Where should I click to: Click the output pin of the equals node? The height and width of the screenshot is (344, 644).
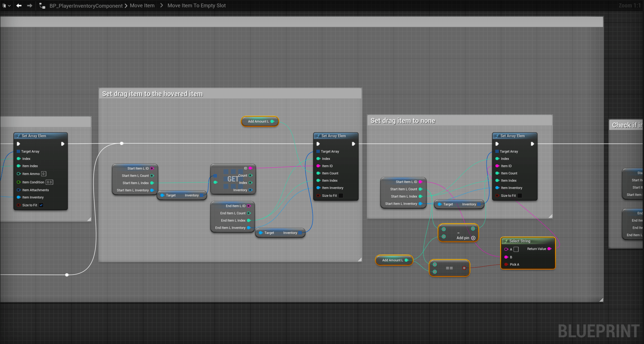[x=464, y=268]
